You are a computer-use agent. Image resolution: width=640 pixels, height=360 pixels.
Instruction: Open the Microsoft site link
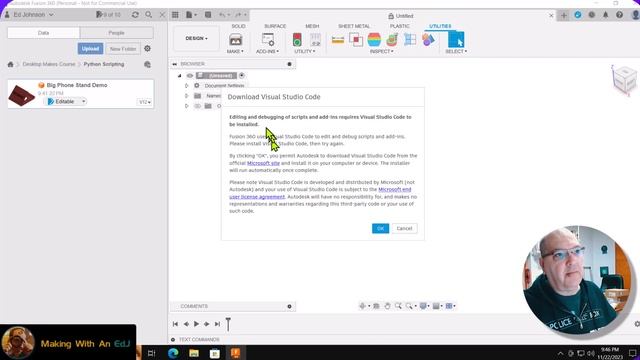[x=263, y=163]
